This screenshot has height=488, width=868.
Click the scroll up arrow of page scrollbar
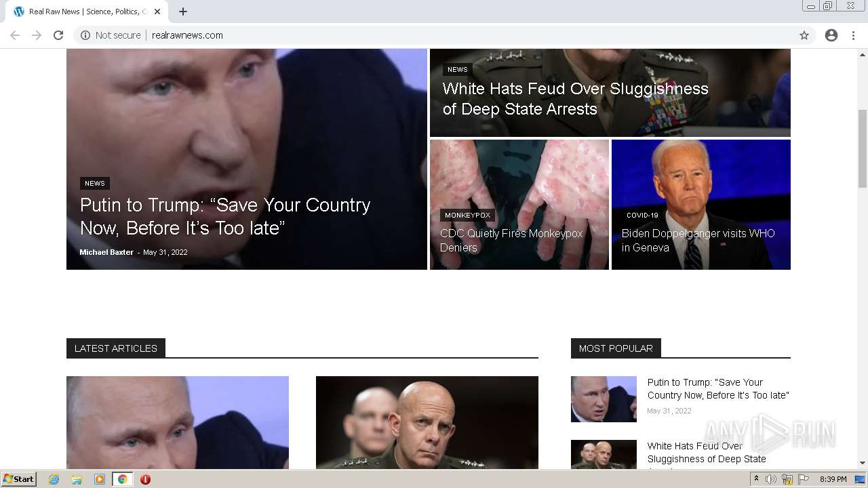click(x=863, y=54)
